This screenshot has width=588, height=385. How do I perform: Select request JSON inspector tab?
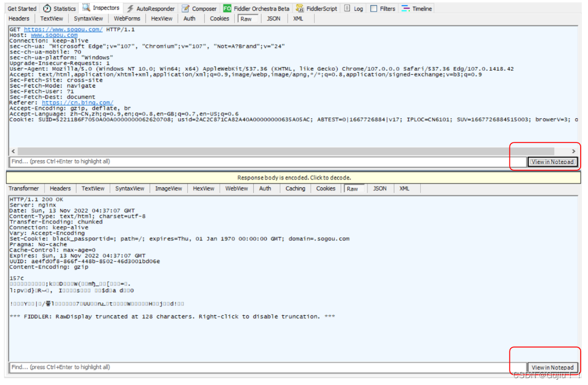(x=273, y=18)
